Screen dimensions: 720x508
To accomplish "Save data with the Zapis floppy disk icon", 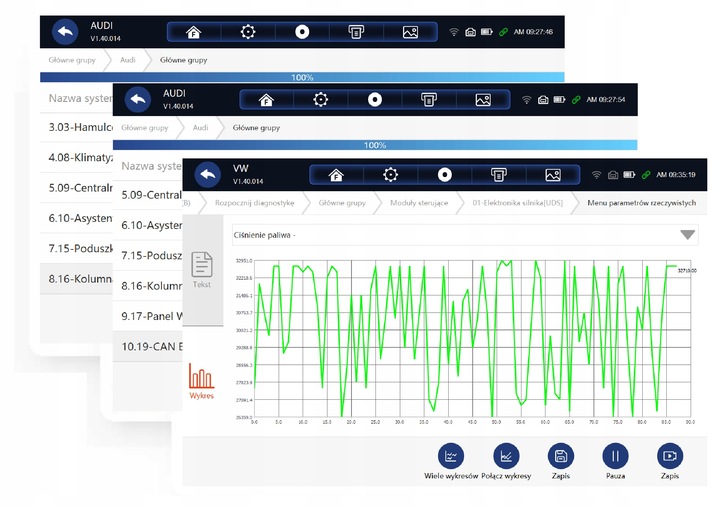I will pos(561,456).
